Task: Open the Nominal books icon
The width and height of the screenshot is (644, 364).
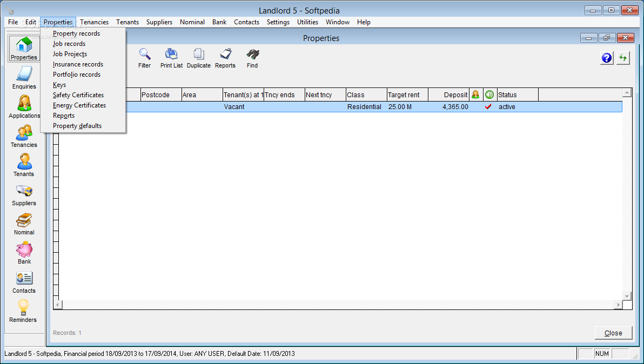Action: pyautogui.click(x=24, y=223)
